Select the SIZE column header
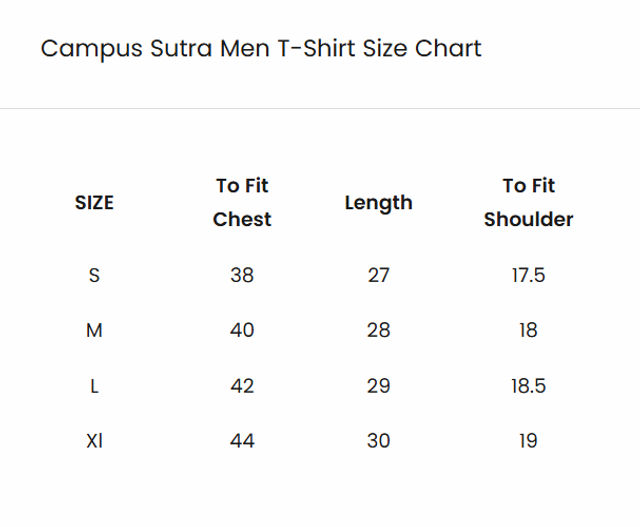Viewport: 640px width, 527px height. coord(94,202)
